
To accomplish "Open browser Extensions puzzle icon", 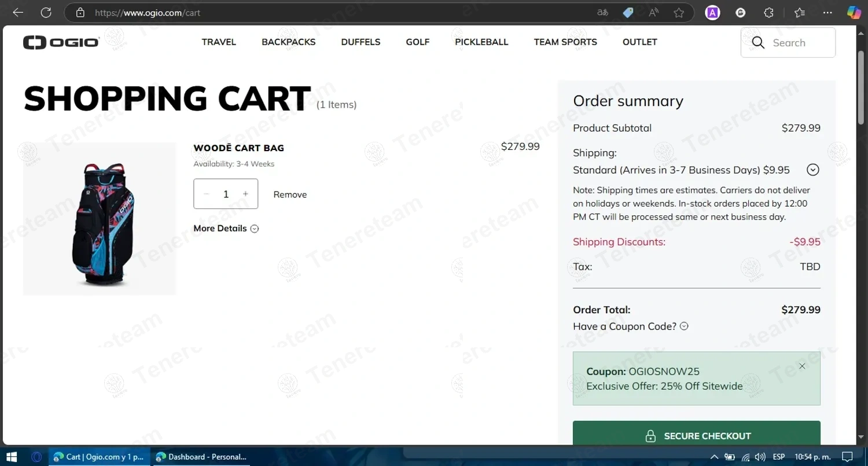I will tap(768, 12).
